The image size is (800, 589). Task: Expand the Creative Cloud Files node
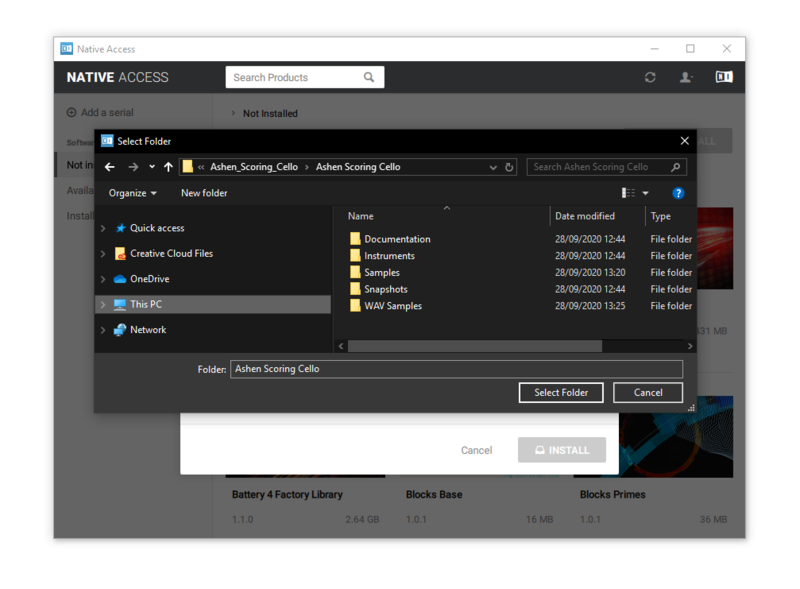pos(103,254)
